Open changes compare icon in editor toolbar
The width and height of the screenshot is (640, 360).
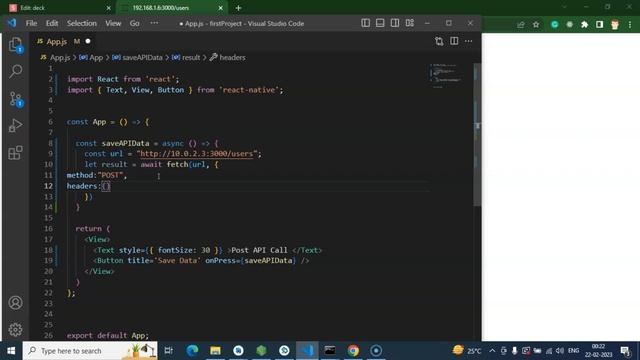point(439,41)
